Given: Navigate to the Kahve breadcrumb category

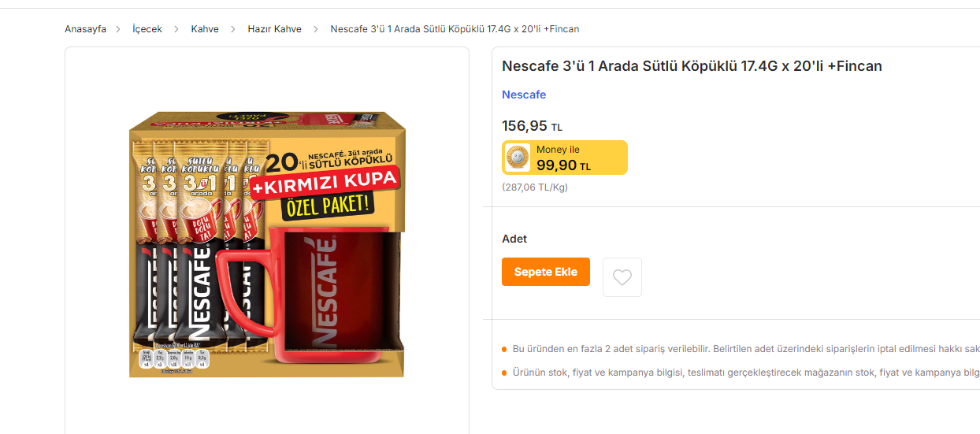Looking at the screenshot, I should coord(205,29).
